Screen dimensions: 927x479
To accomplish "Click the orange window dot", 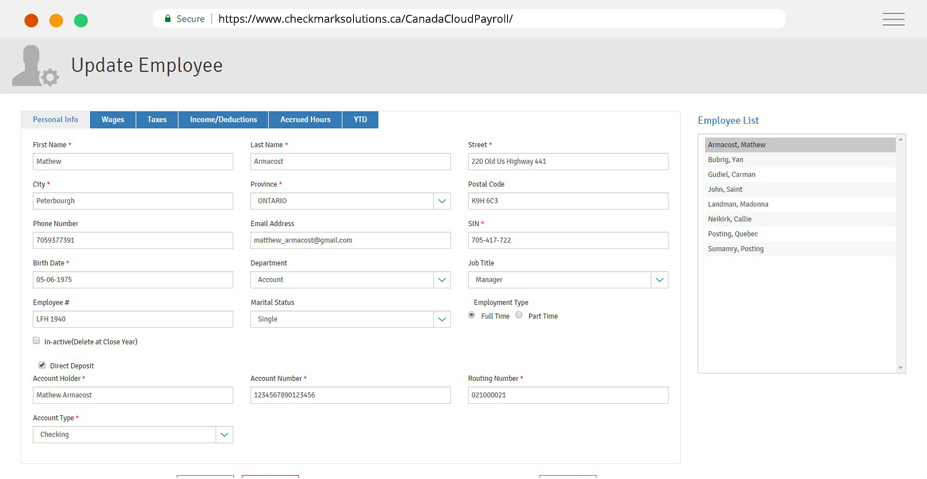I will (56, 20).
